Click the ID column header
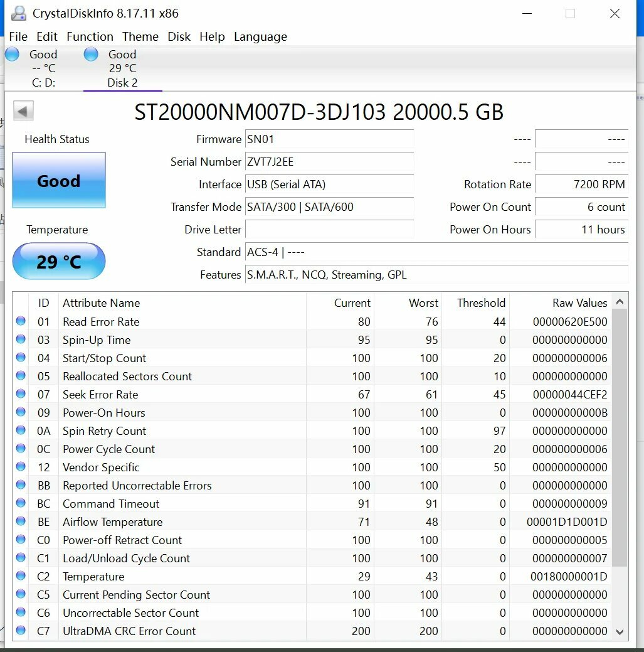The image size is (644, 652). (x=44, y=302)
